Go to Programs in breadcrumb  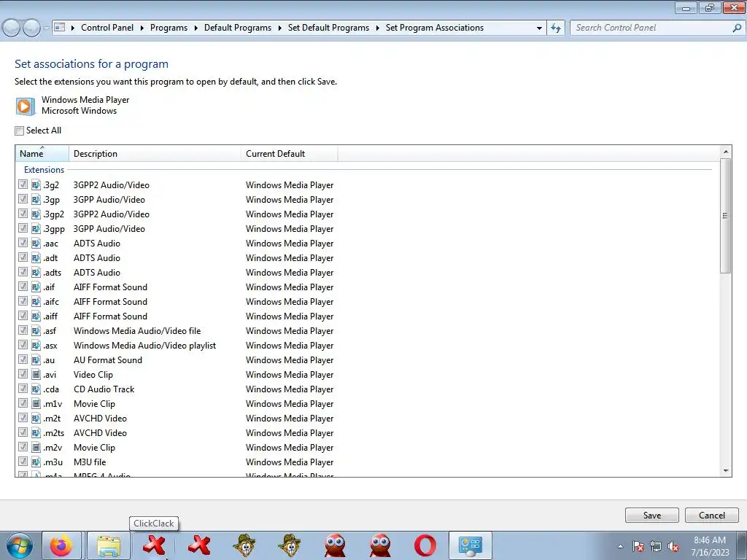coord(169,28)
